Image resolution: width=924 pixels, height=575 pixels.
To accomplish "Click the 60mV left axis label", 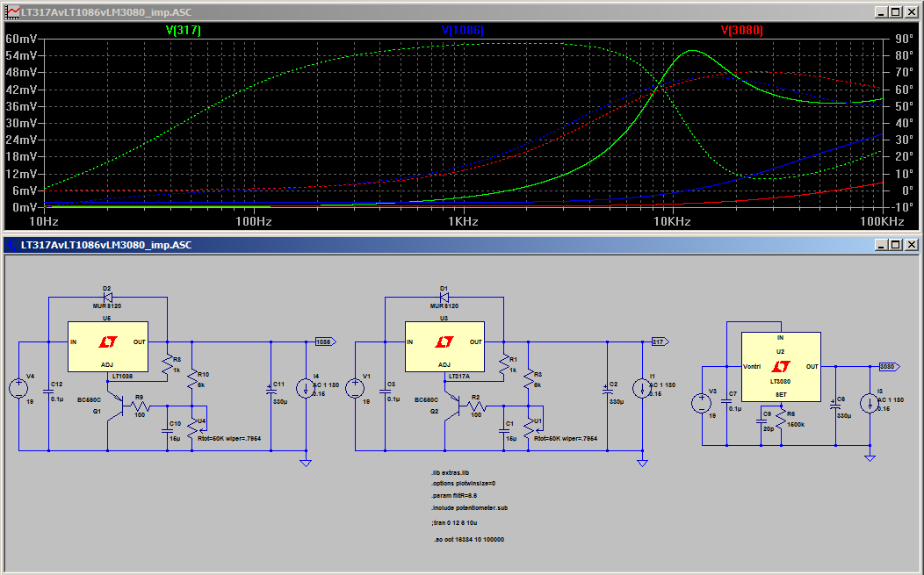I will click(21, 39).
